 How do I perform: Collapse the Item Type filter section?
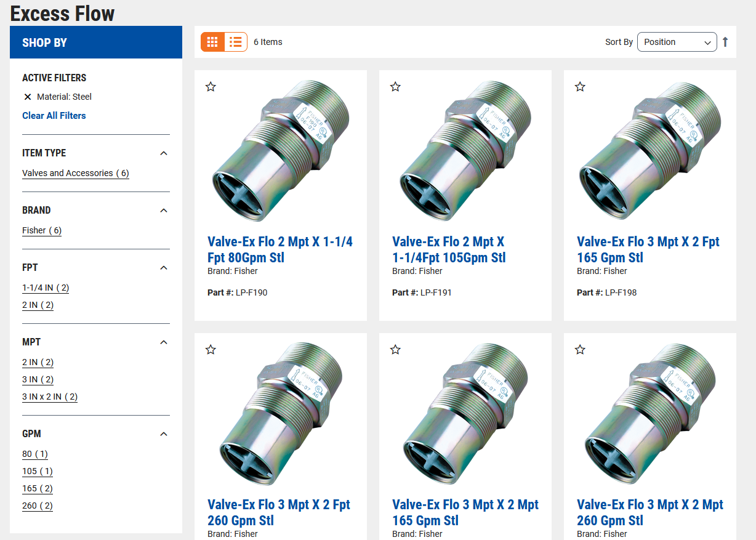[x=164, y=153]
